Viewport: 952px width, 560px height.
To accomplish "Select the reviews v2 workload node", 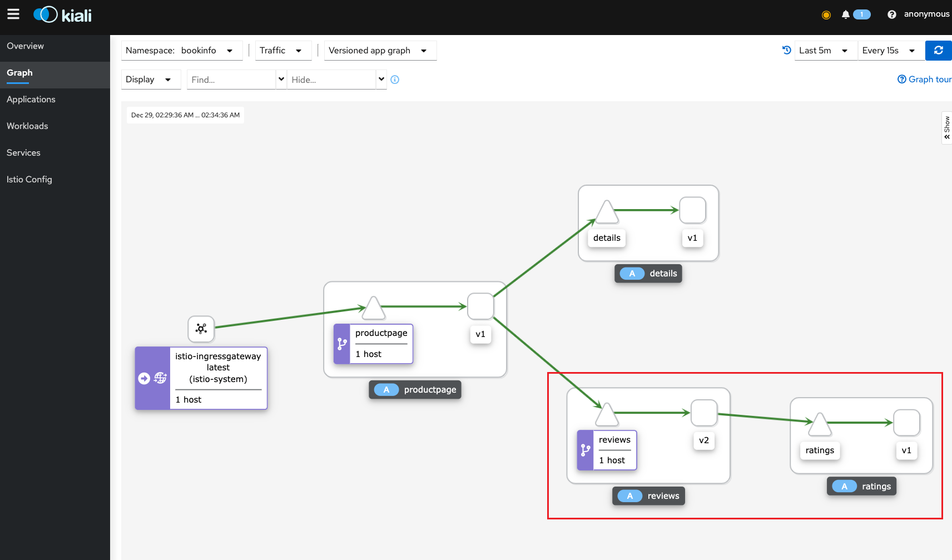I will click(x=704, y=413).
